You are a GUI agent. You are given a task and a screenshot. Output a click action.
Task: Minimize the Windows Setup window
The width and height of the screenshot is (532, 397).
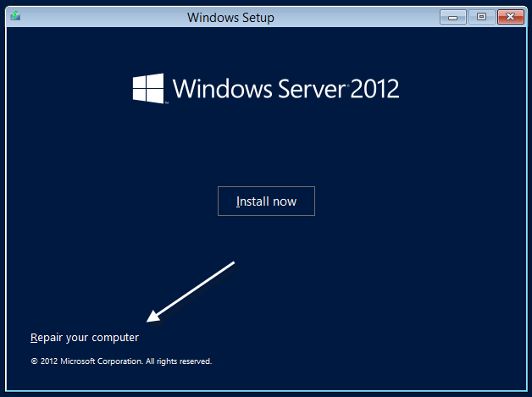[453, 16]
